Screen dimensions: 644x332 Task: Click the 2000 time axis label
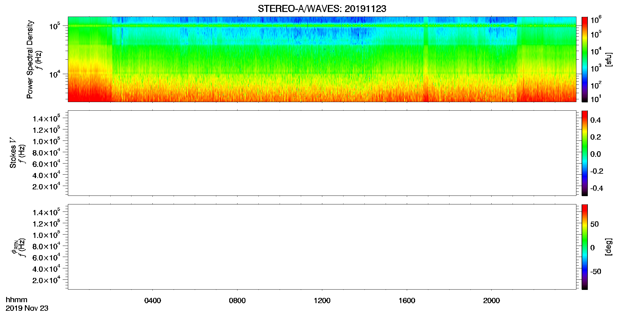point(491,301)
